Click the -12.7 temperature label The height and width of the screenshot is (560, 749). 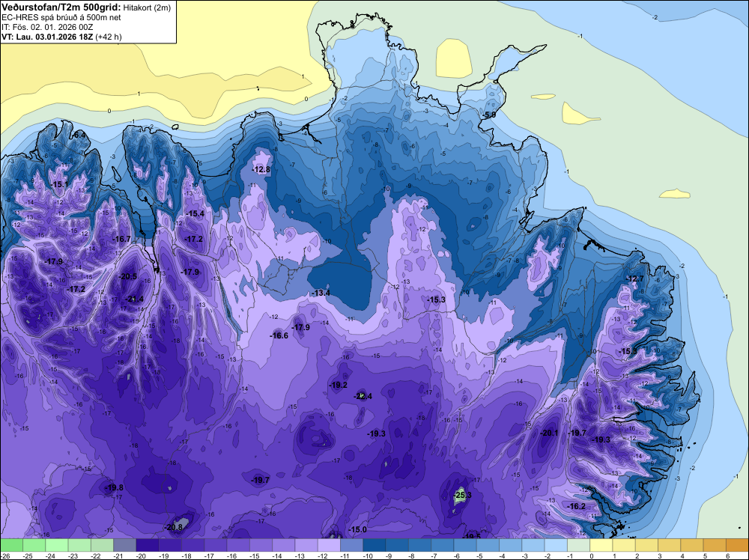point(635,279)
